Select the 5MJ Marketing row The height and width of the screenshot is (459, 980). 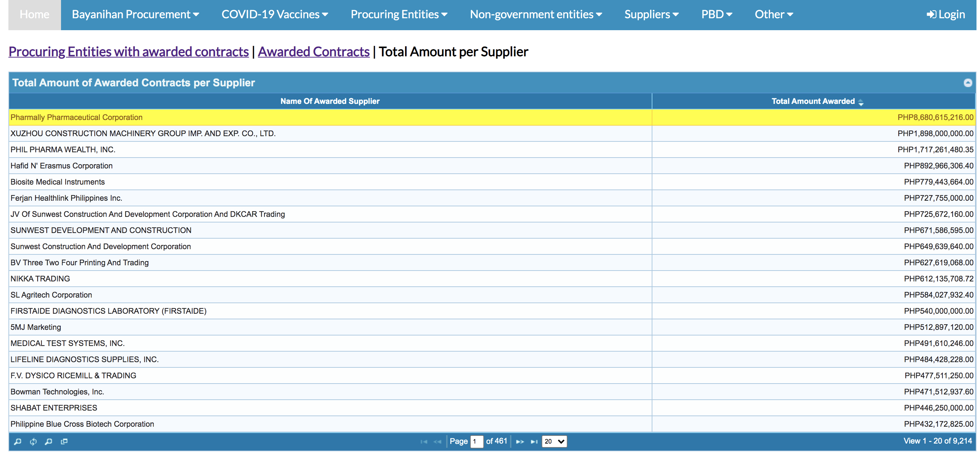pyautogui.click(x=492, y=327)
